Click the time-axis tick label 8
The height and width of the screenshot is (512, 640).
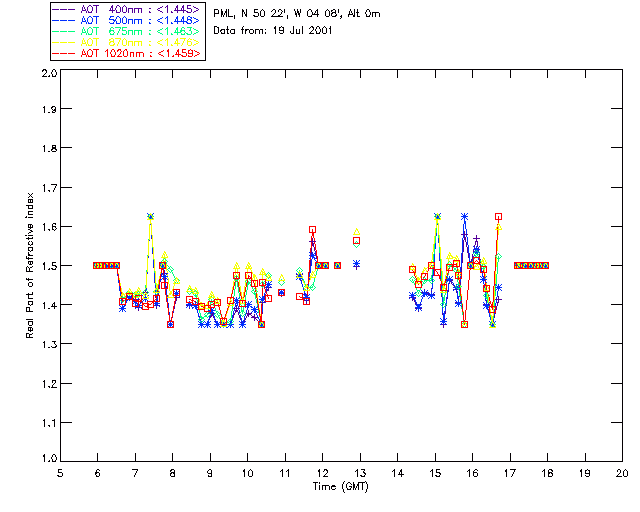pyautogui.click(x=173, y=473)
